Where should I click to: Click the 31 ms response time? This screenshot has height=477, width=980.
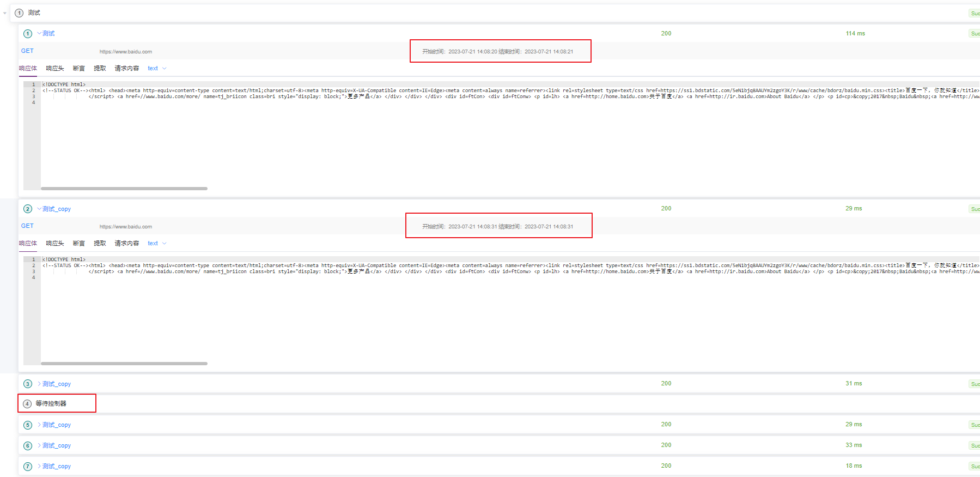coord(854,383)
